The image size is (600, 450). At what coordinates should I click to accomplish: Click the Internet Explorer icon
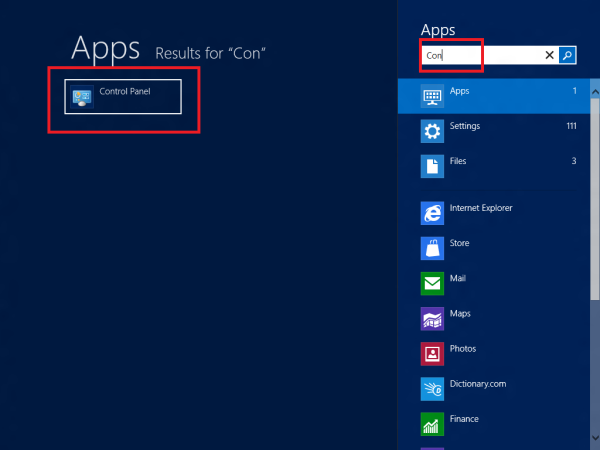click(432, 213)
